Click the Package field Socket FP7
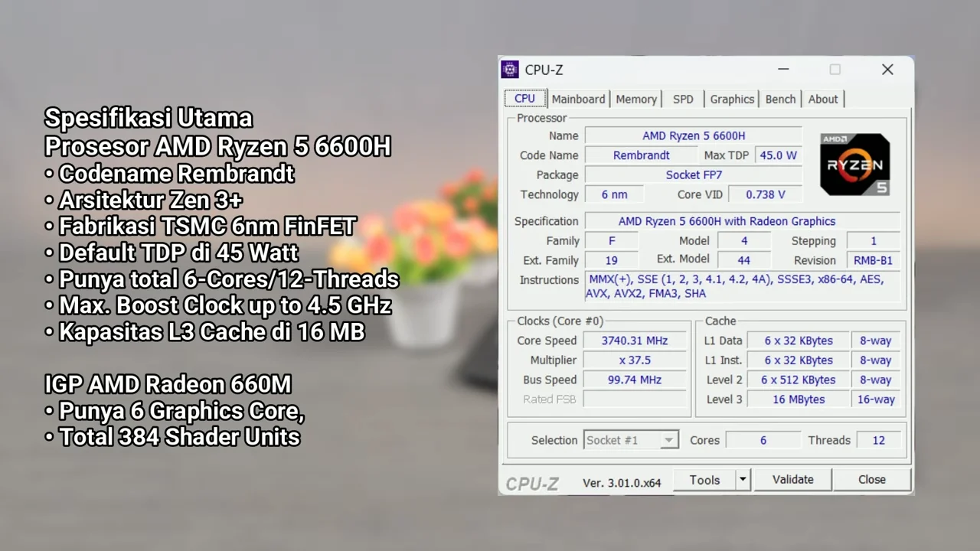The width and height of the screenshot is (980, 551). coord(694,175)
